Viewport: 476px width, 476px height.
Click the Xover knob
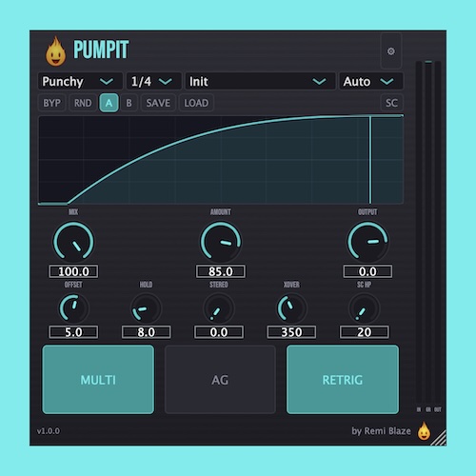[x=291, y=308]
